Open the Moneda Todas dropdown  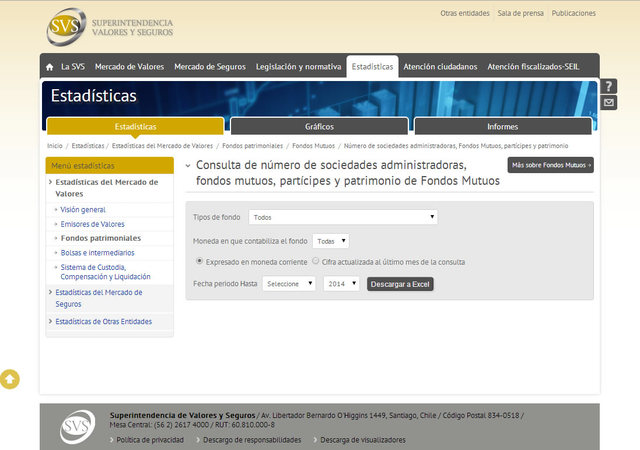(x=331, y=241)
